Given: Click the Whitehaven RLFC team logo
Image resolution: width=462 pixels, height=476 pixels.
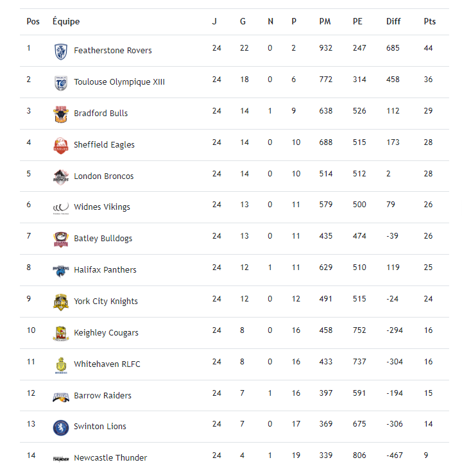Looking at the screenshot, I should tap(60, 365).
